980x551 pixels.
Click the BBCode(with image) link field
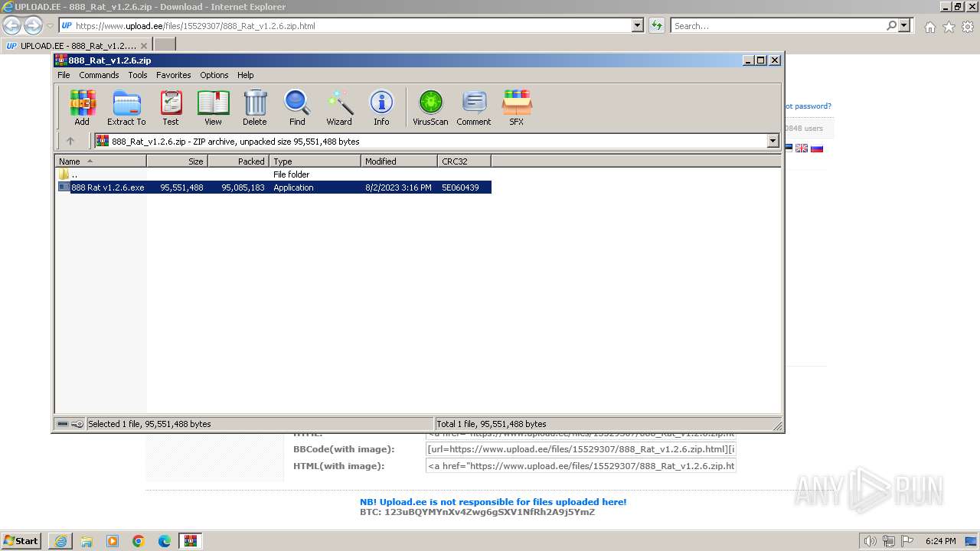click(581, 449)
